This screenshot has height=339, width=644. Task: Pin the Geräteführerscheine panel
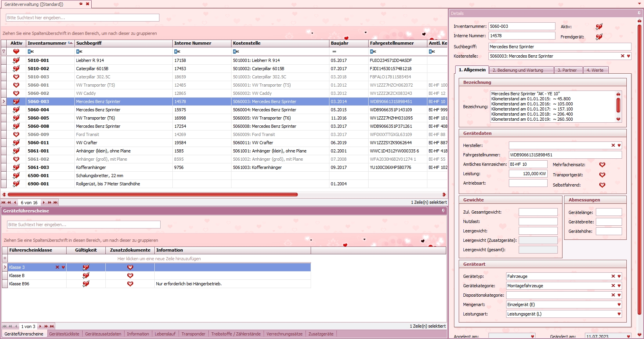443,211
